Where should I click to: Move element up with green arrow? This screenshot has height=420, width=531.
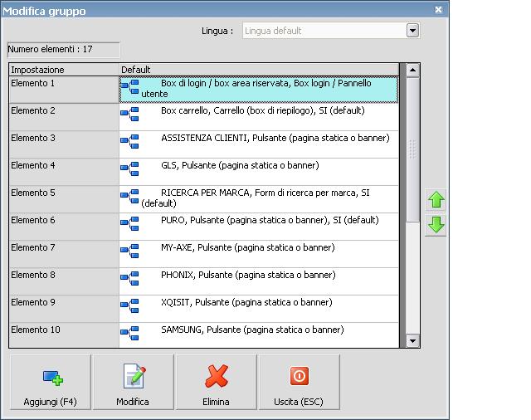click(436, 200)
